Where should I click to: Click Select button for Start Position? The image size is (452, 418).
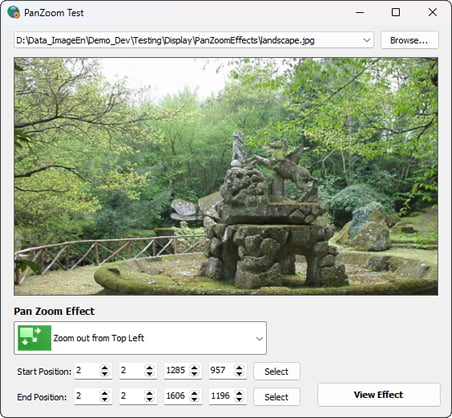coord(277,371)
